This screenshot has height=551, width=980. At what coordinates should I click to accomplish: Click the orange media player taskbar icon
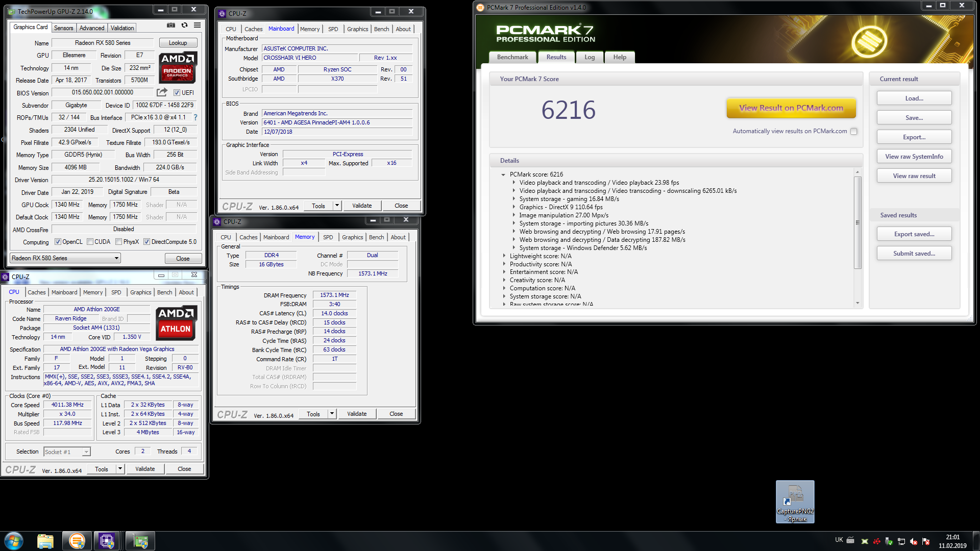[x=77, y=541]
